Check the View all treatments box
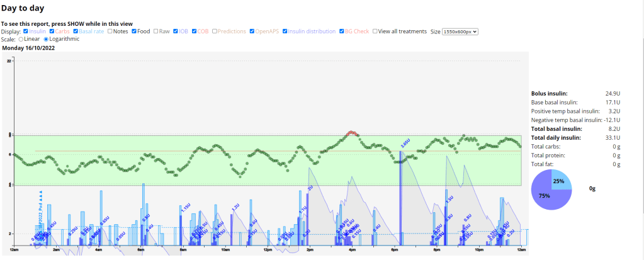644x260 pixels. 375,31
